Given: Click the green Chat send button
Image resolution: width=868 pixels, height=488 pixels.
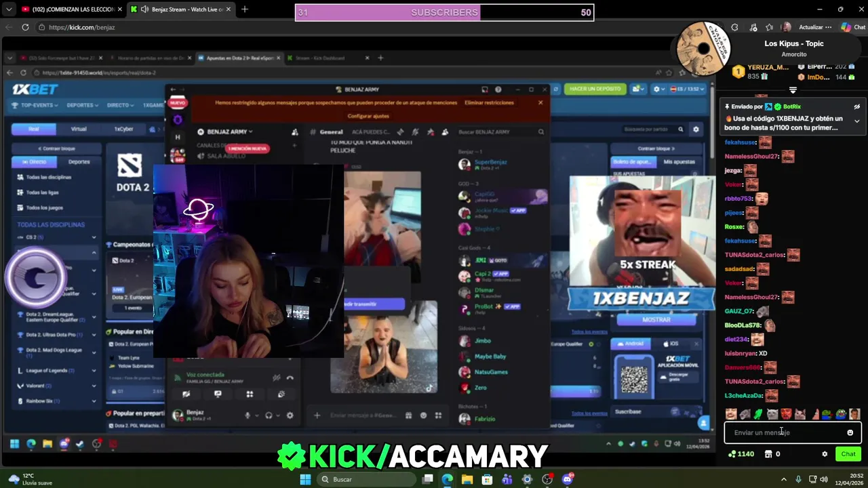Looking at the screenshot, I should point(848,454).
